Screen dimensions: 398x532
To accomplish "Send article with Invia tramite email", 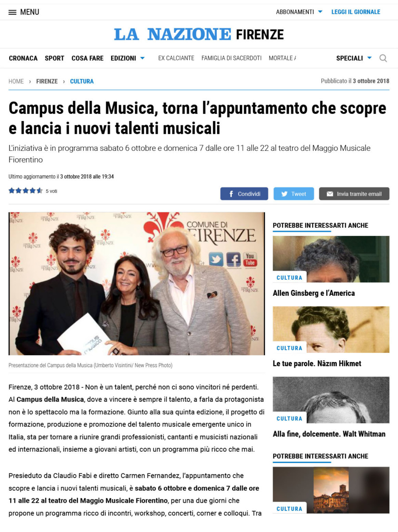I will point(354,194).
